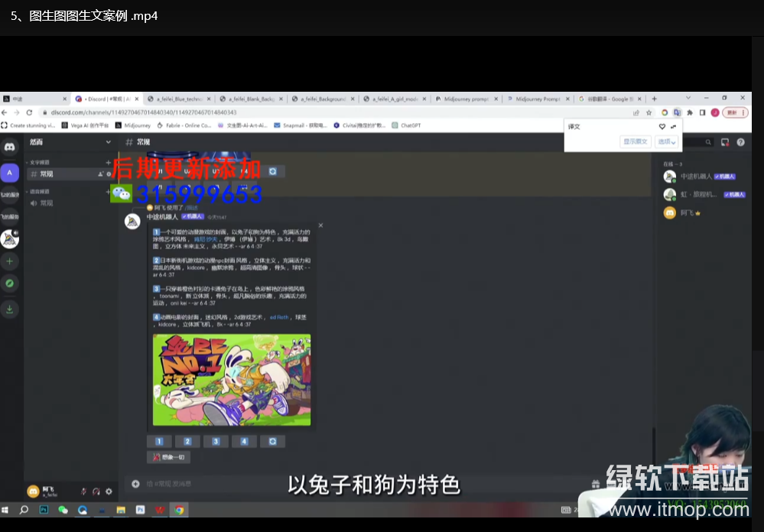Expand the 然而 server name dropdown
Screen dimensions: 764x532
(x=108, y=142)
